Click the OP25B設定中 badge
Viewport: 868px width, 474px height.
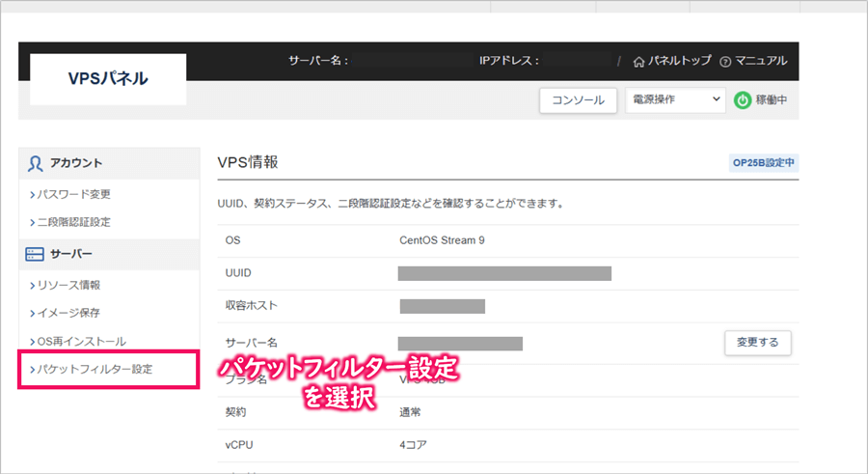pyautogui.click(x=764, y=163)
